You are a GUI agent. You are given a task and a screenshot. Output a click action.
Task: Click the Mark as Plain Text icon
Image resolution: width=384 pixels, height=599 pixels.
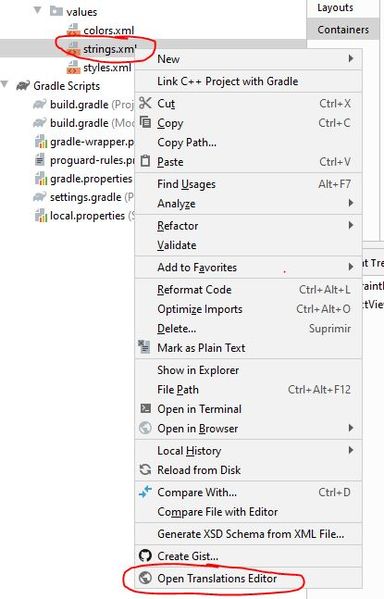(x=144, y=347)
